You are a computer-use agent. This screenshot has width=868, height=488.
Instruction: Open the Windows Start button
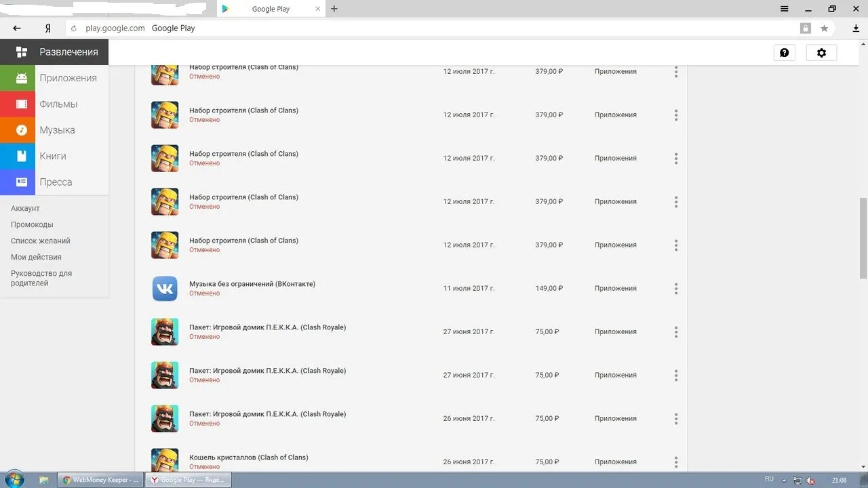(13, 480)
